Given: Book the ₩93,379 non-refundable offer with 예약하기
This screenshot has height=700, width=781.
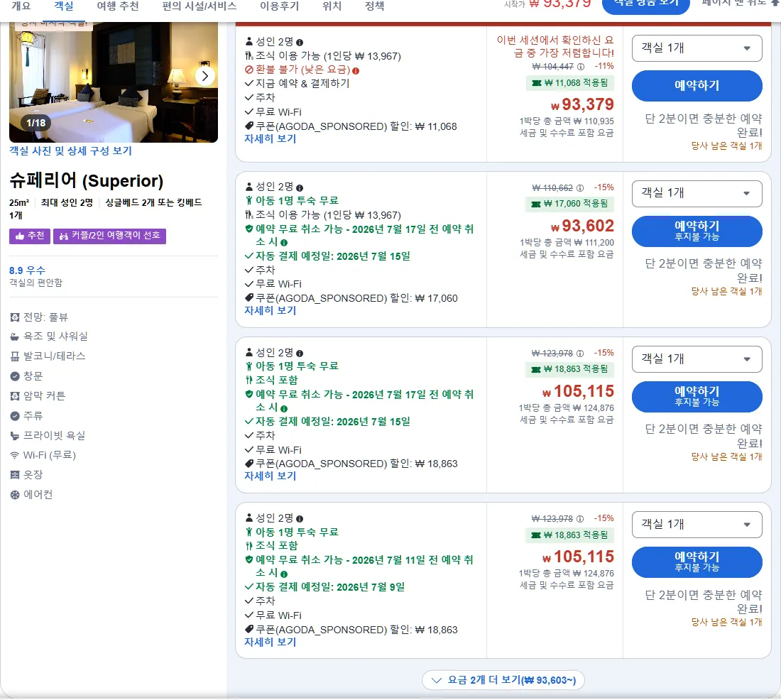Looking at the screenshot, I should point(697,86).
